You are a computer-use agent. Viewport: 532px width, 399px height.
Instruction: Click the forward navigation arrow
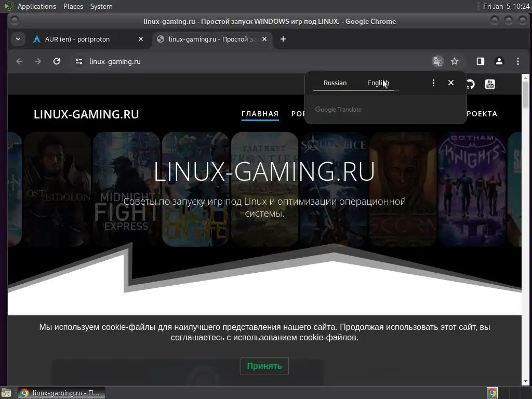pos(37,61)
